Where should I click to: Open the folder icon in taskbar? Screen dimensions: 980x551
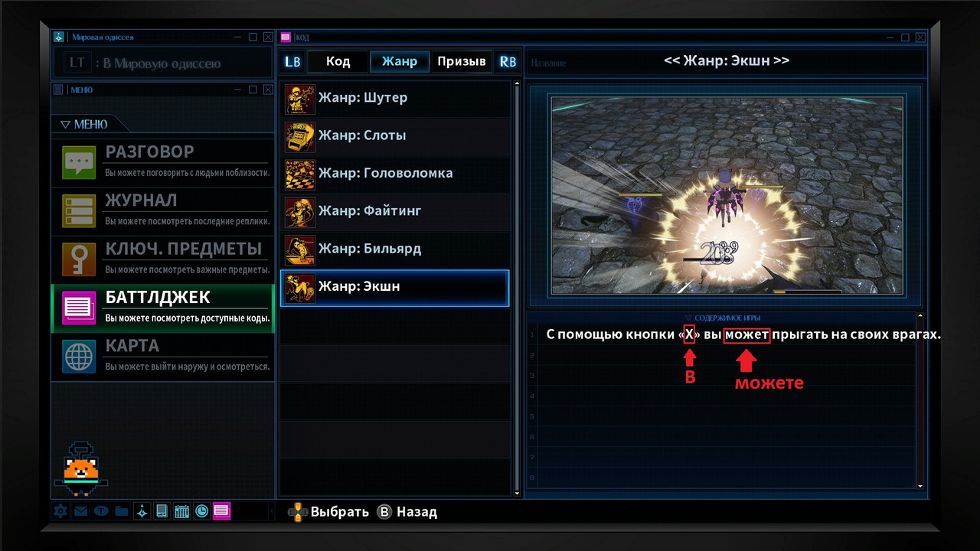pyautogui.click(x=121, y=511)
